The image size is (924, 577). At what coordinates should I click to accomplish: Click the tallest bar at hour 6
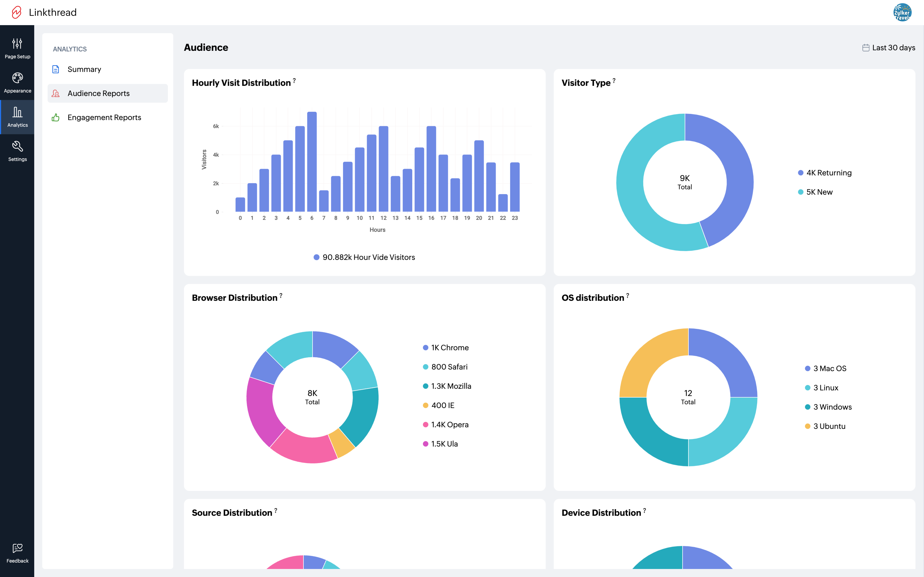[x=312, y=161]
